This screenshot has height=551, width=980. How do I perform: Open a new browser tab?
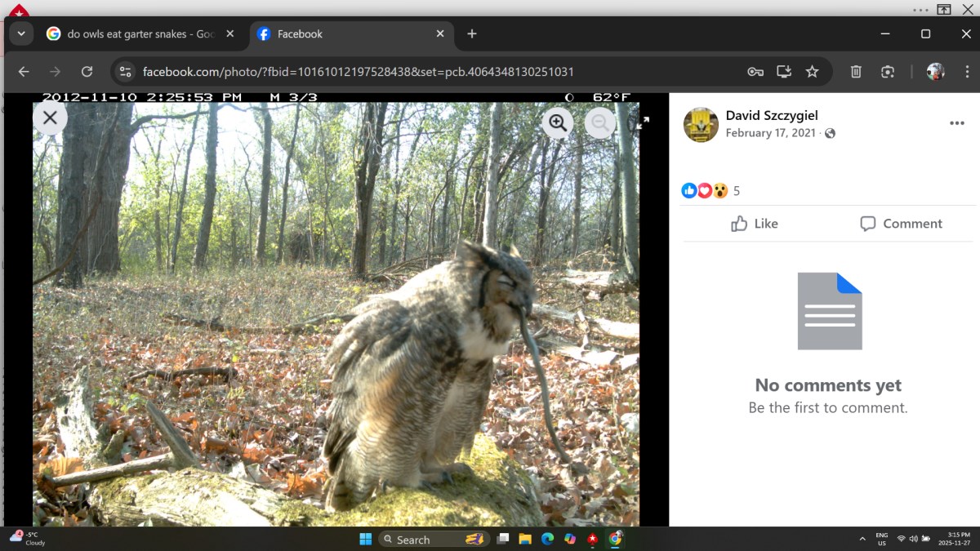(471, 34)
